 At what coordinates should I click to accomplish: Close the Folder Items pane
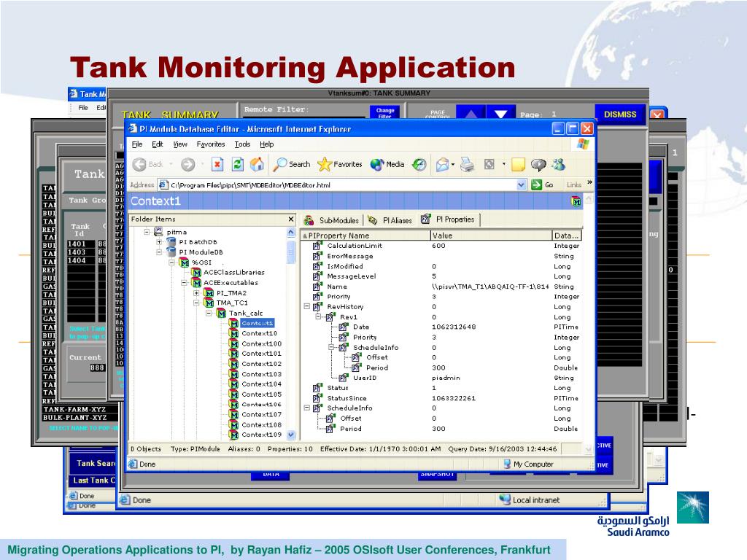coord(291,219)
